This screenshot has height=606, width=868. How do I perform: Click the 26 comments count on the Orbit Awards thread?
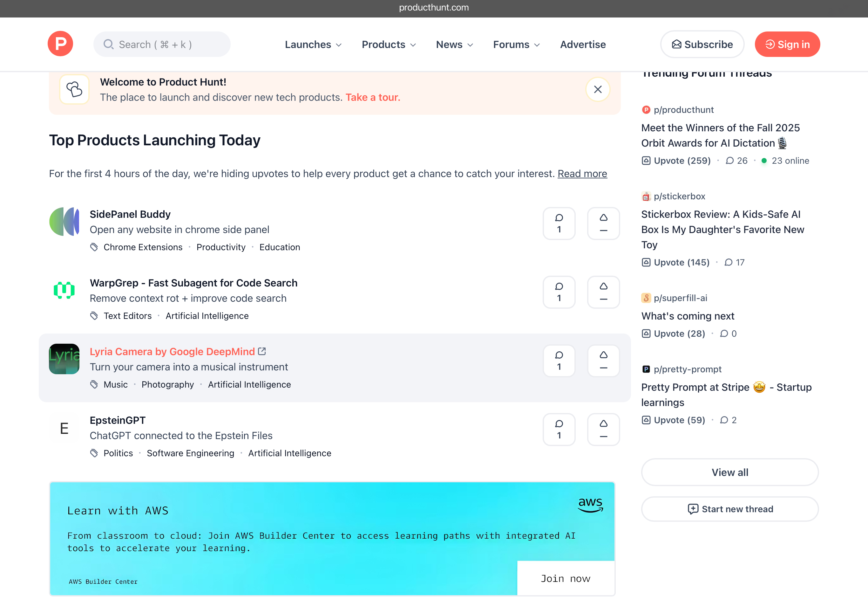736,161
